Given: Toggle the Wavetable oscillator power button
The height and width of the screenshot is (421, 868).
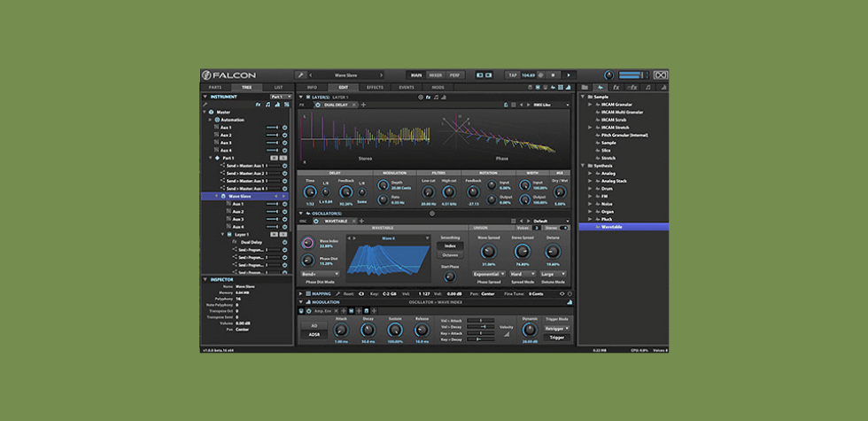Looking at the screenshot, I should click(318, 221).
